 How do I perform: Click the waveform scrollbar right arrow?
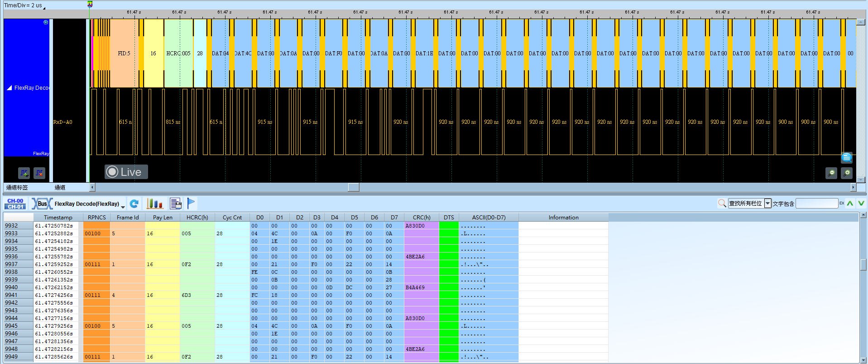[854, 187]
